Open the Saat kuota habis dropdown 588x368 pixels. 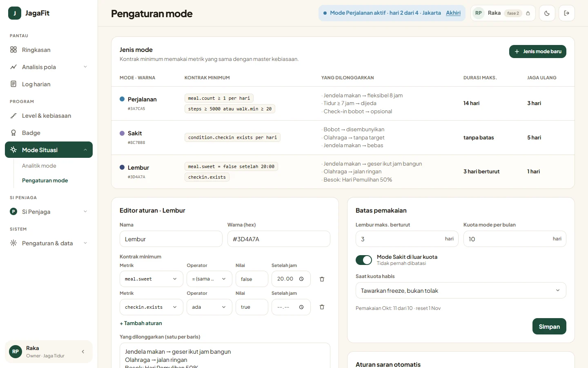(461, 290)
